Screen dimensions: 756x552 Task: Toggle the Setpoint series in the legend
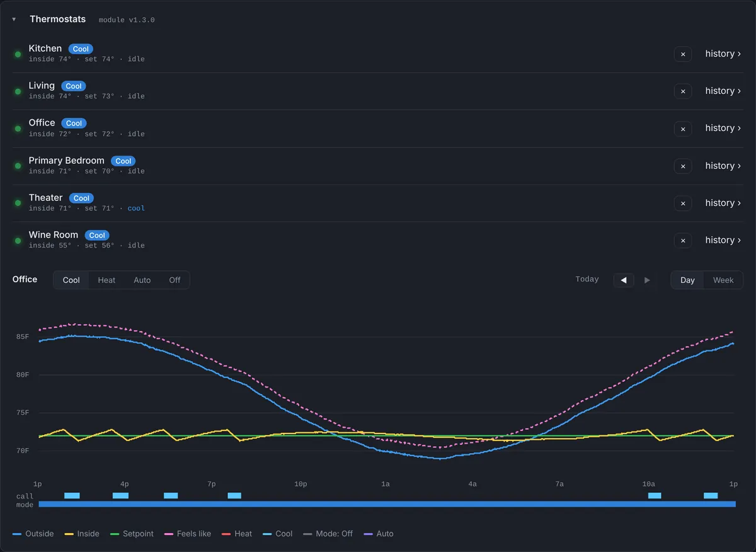point(132,534)
